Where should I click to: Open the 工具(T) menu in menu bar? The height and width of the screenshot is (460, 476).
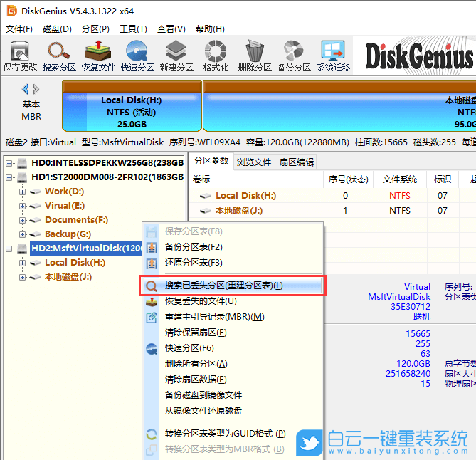[x=133, y=29]
